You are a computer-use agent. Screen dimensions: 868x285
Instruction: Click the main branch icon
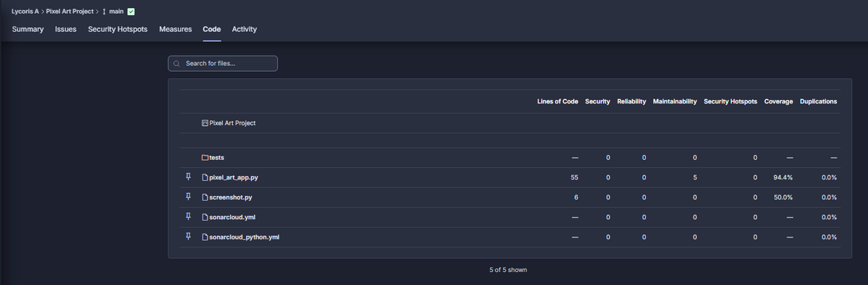(x=104, y=11)
